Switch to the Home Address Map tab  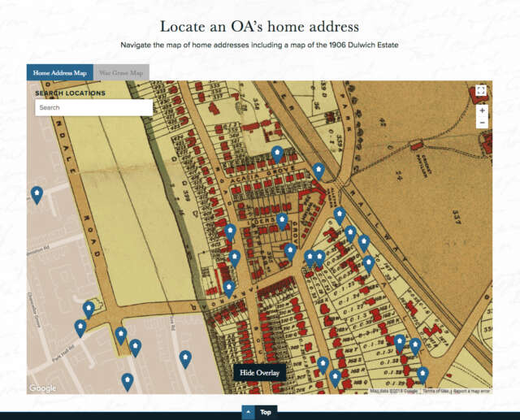click(x=60, y=72)
